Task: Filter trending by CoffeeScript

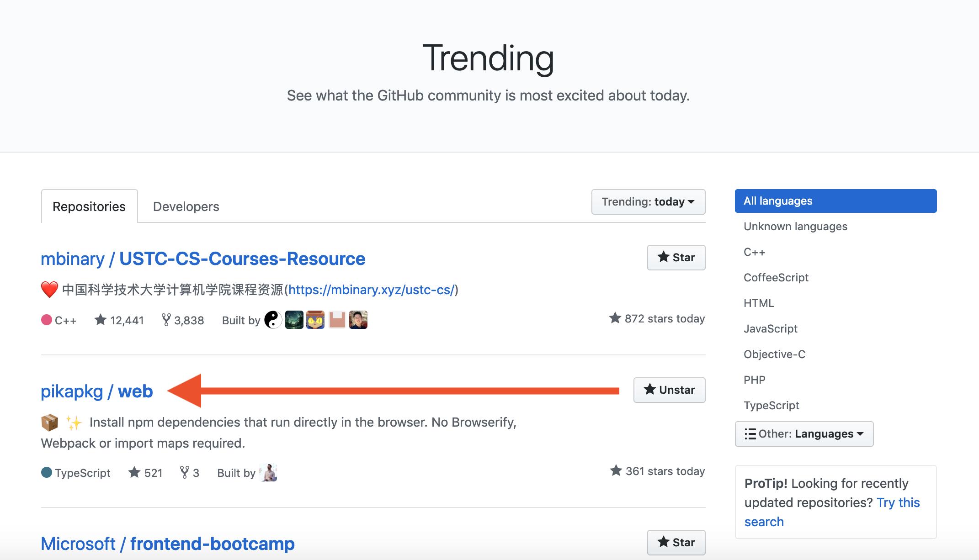Action: pyautogui.click(x=776, y=278)
